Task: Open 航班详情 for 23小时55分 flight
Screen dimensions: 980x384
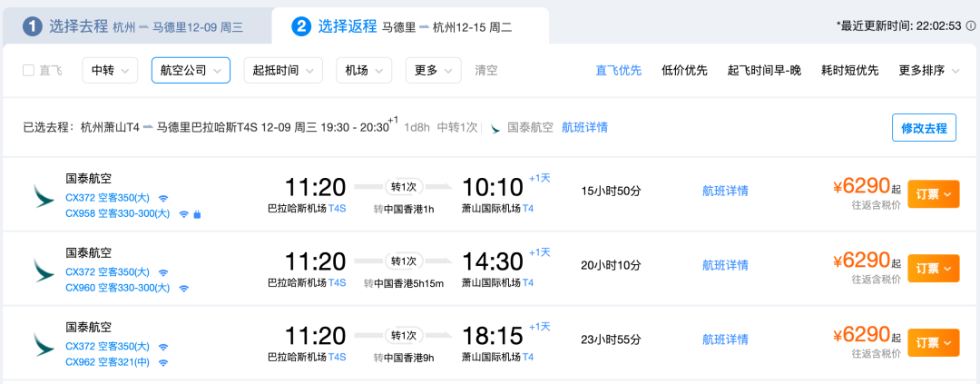Action: (x=725, y=340)
